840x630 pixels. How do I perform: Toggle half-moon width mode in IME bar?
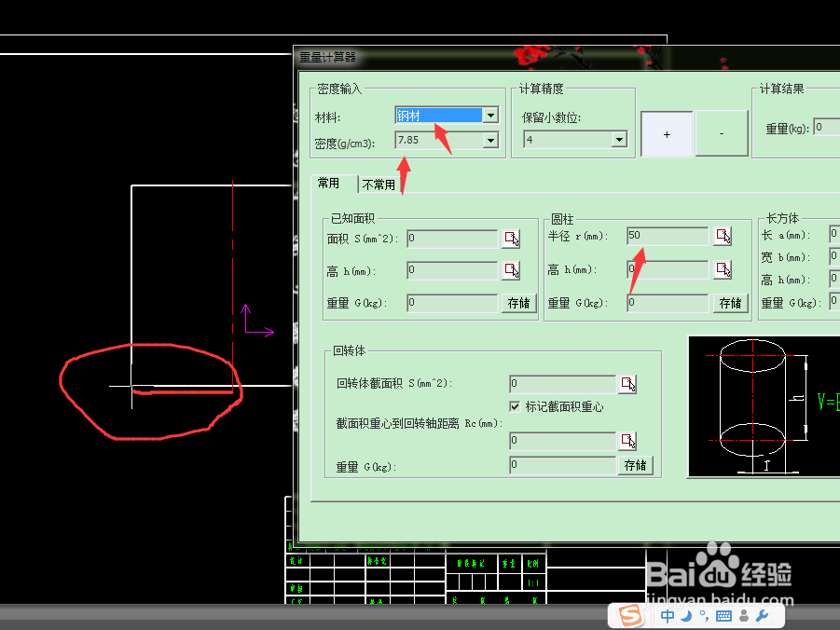686,616
